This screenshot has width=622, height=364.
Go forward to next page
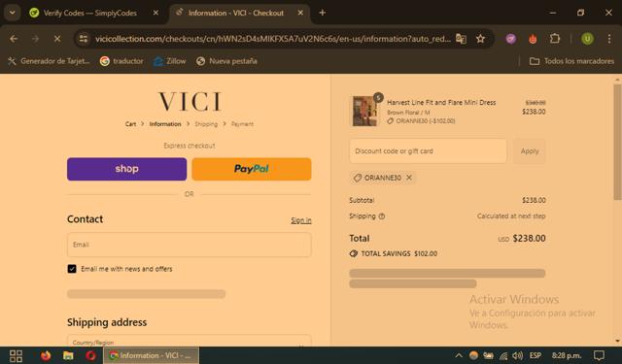coord(35,39)
